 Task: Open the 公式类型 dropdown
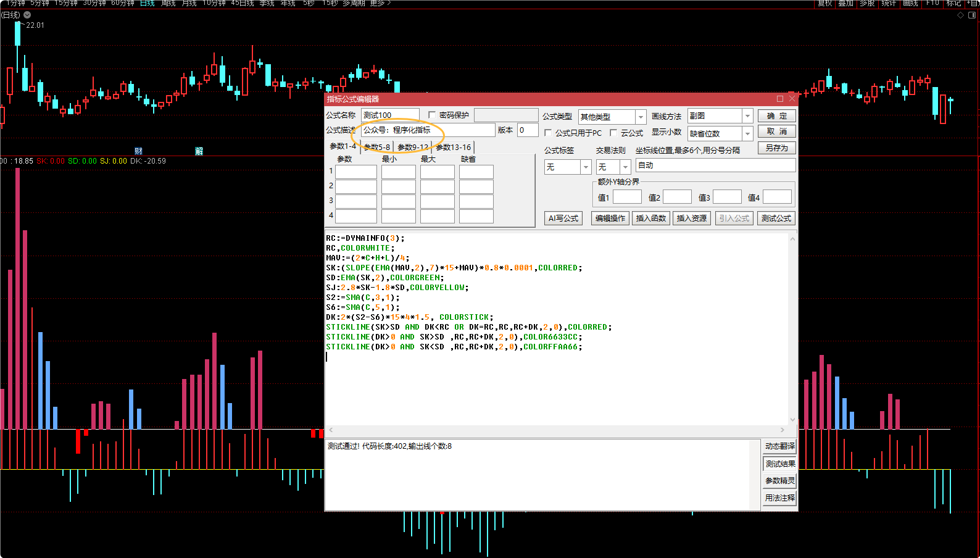click(x=641, y=117)
